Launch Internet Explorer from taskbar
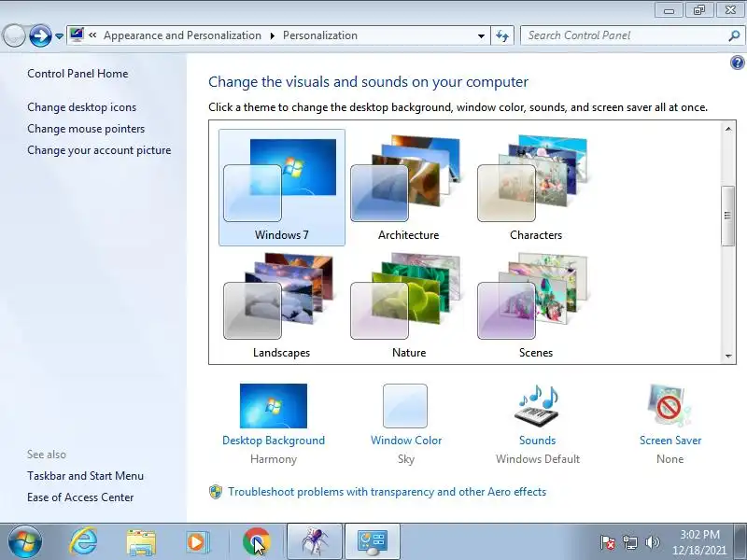The width and height of the screenshot is (747, 560). (x=83, y=541)
